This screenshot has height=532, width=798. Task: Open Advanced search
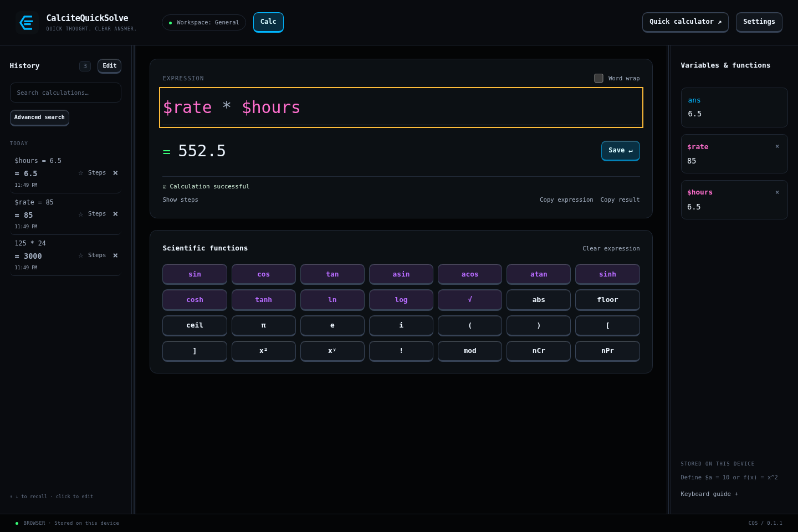pyautogui.click(x=39, y=117)
